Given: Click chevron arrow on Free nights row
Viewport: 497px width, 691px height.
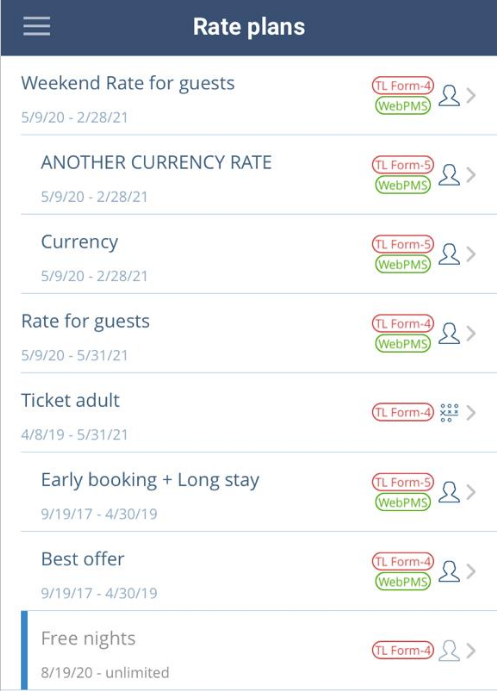Looking at the screenshot, I should [471, 651].
